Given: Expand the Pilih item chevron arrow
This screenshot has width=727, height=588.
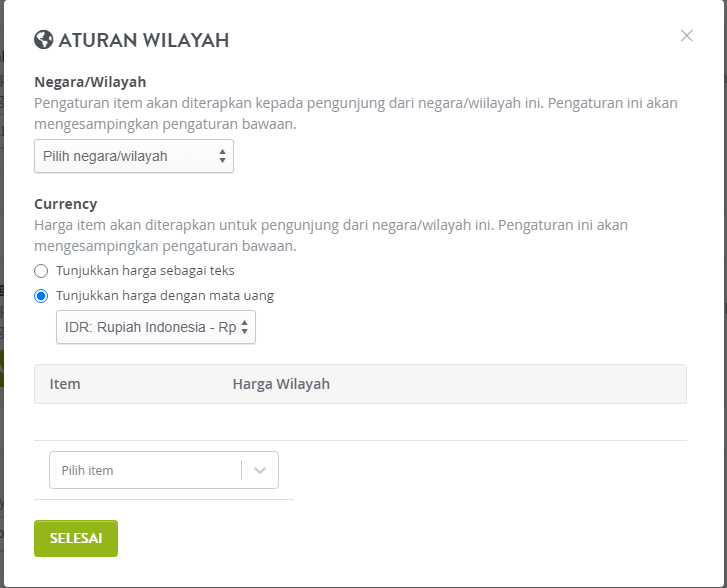Looking at the screenshot, I should pyautogui.click(x=260, y=470).
